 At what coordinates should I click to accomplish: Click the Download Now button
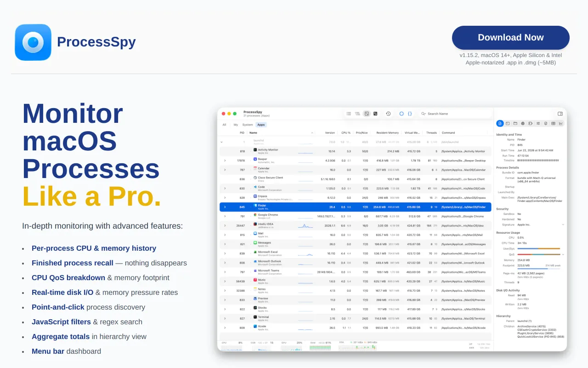tap(511, 38)
